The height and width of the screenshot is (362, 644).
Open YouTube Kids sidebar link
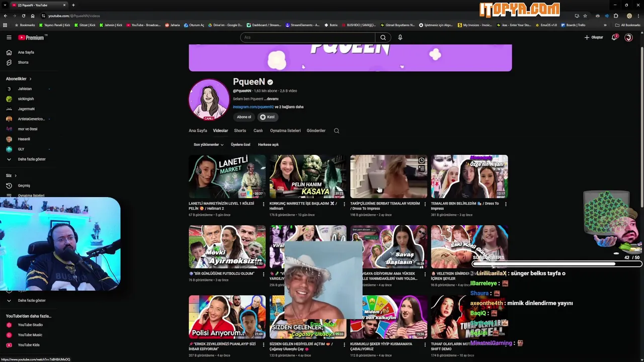point(29,345)
